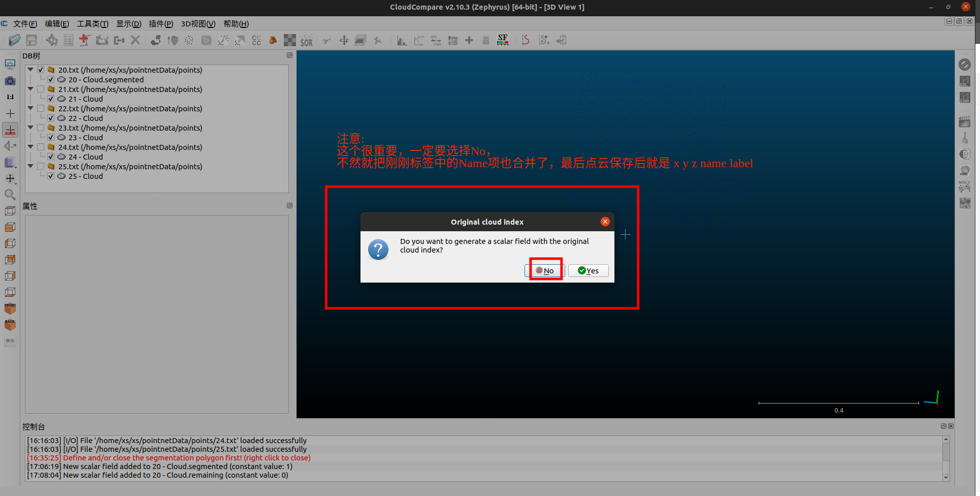This screenshot has width=980, height=496.
Task: Click the SSAO shader icon
Action: click(x=965, y=97)
